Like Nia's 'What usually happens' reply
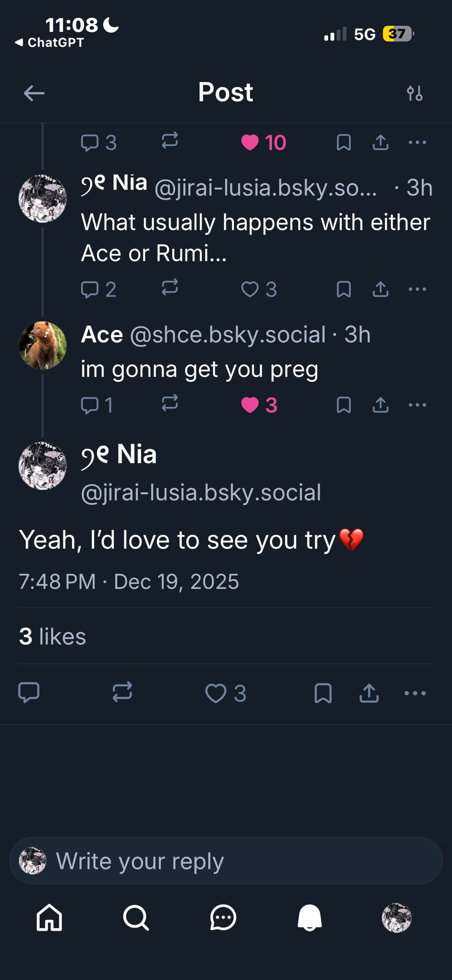The image size is (452, 980). point(250,289)
